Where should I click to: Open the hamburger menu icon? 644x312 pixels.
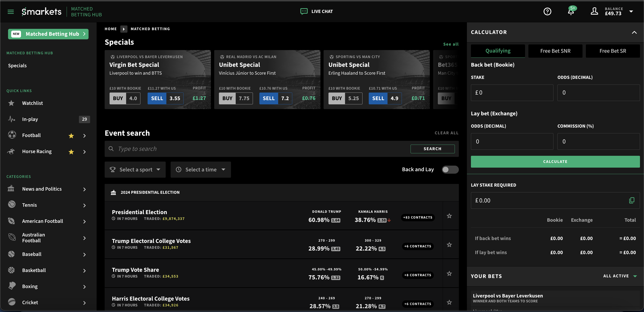11,11
